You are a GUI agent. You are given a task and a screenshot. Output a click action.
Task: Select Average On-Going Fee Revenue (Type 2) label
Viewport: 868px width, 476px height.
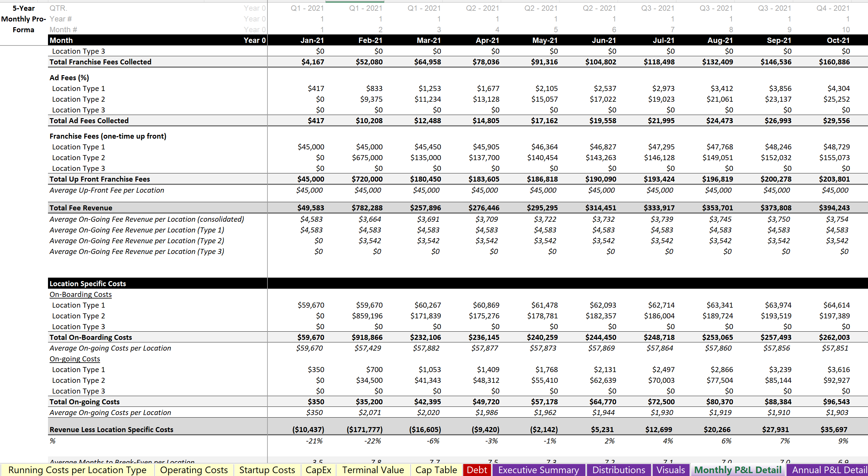click(137, 241)
